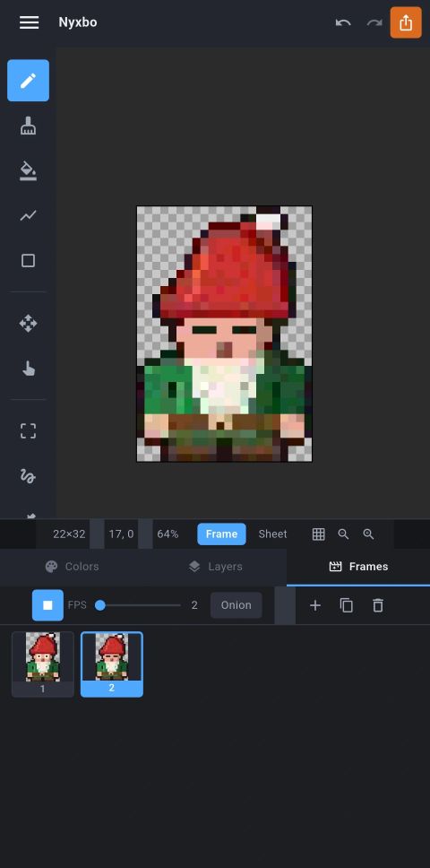The height and width of the screenshot is (868, 430).
Task: Click the 64% zoom level readout
Action: point(168,534)
